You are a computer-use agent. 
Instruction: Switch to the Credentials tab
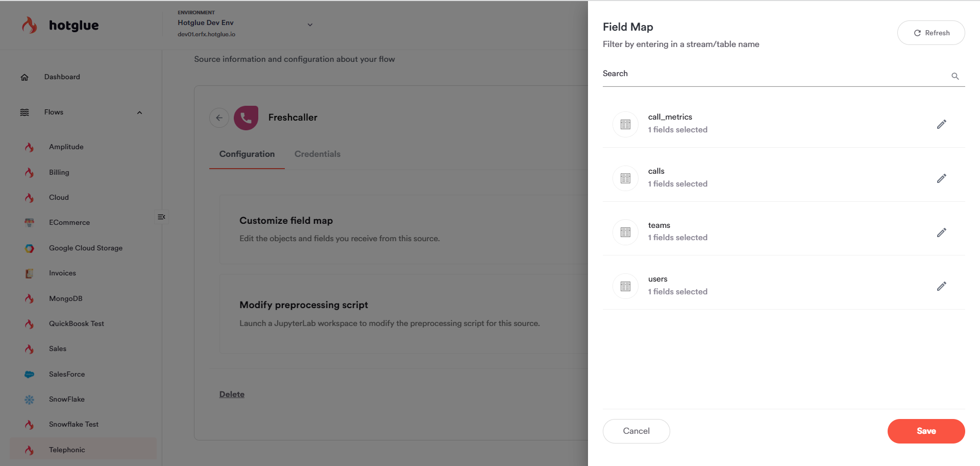[317, 154]
